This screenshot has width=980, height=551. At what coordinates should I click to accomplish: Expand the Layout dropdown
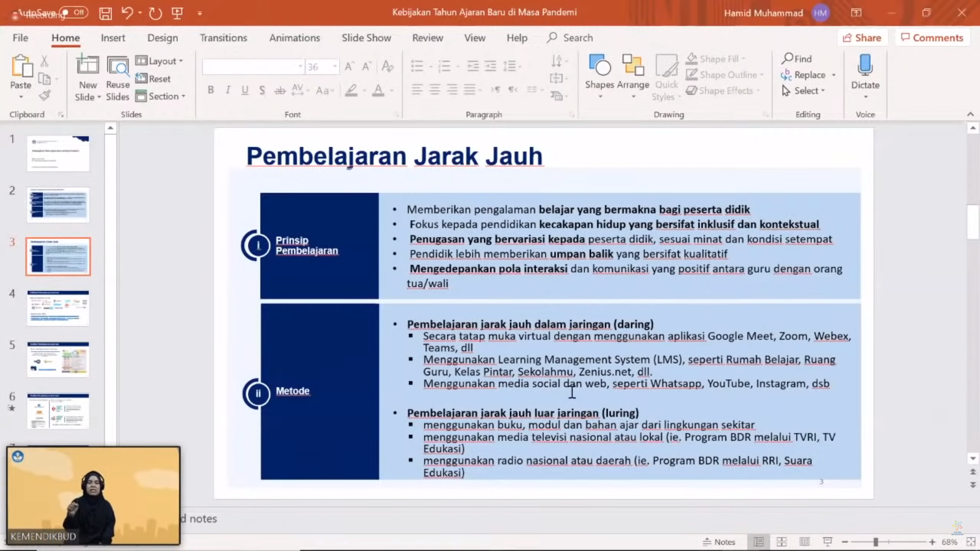[160, 61]
